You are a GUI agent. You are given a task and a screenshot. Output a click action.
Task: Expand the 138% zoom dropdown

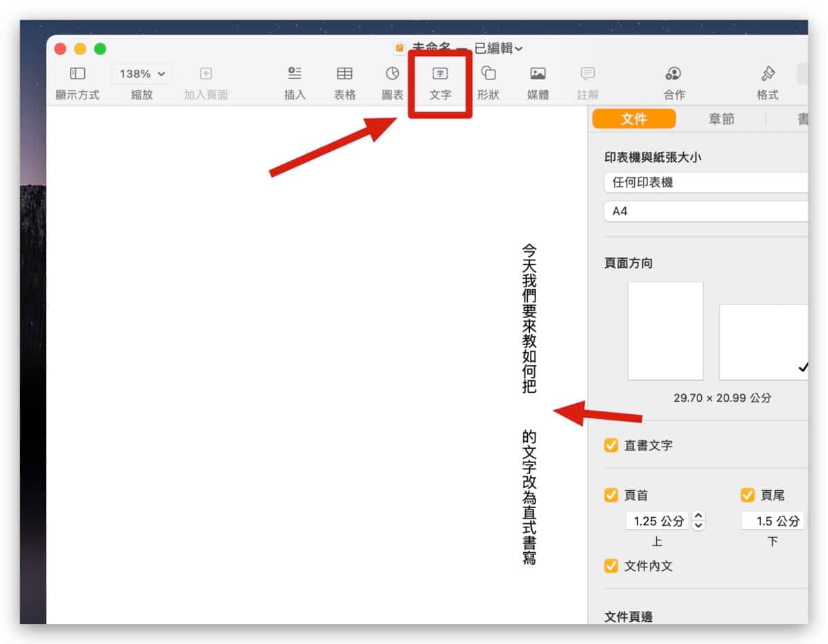coord(142,74)
